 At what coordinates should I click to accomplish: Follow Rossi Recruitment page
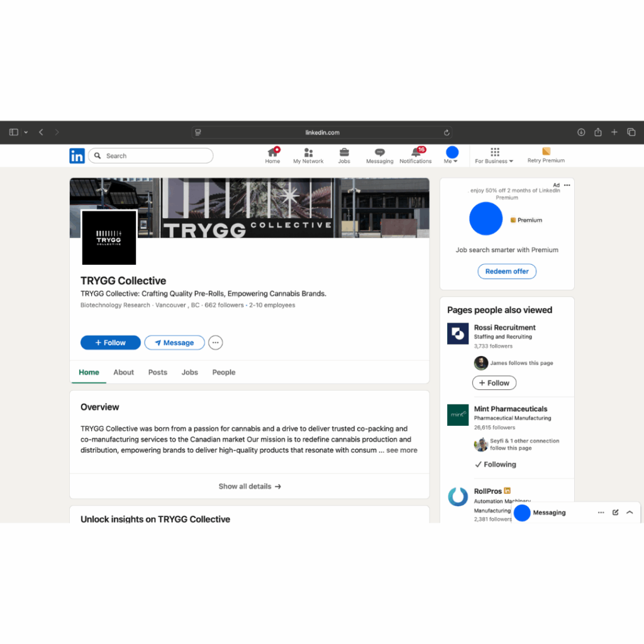(x=494, y=383)
